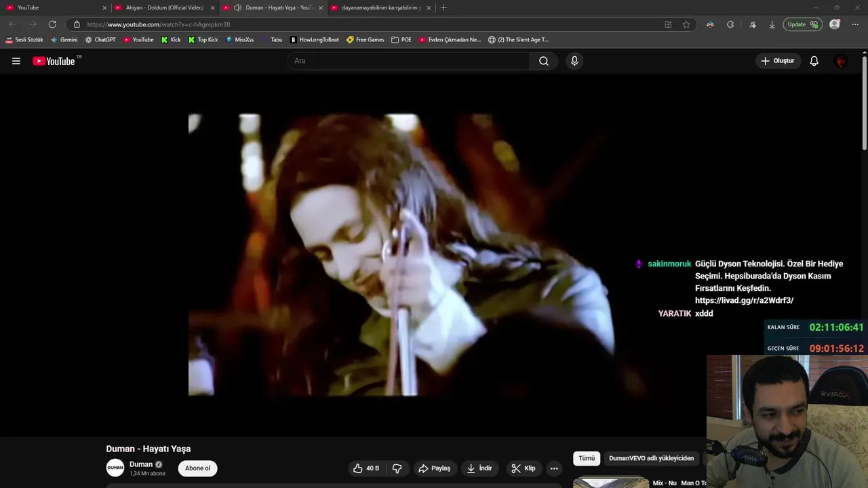This screenshot has width=868, height=488.
Task: Open ChatGPT bookmark
Action: (100, 40)
